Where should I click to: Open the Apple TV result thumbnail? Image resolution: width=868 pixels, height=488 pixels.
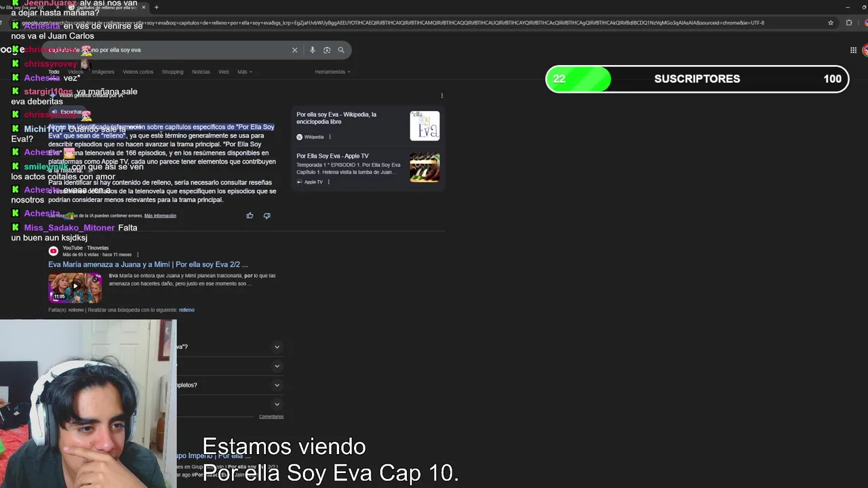425,167
